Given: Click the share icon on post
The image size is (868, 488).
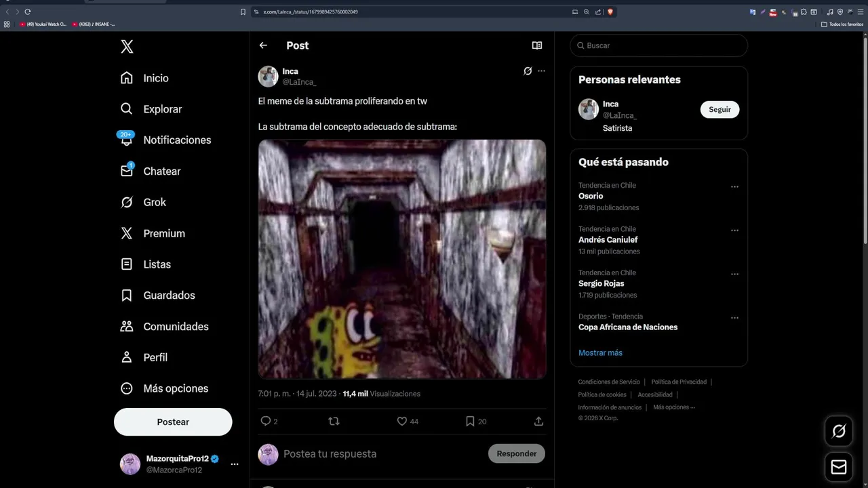Looking at the screenshot, I should [x=538, y=421].
